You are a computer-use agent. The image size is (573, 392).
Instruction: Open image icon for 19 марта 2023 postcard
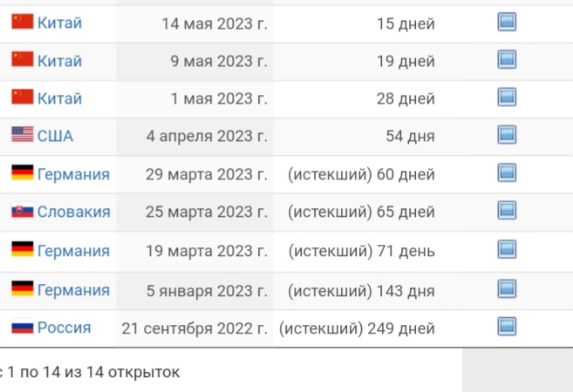click(507, 250)
